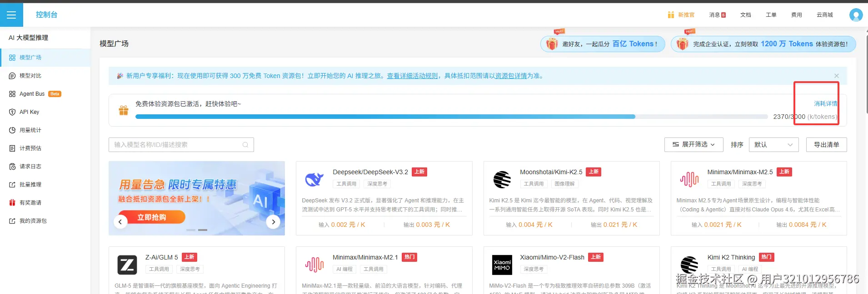
Task: Click the 立即抢购 banner button
Action: (152, 217)
